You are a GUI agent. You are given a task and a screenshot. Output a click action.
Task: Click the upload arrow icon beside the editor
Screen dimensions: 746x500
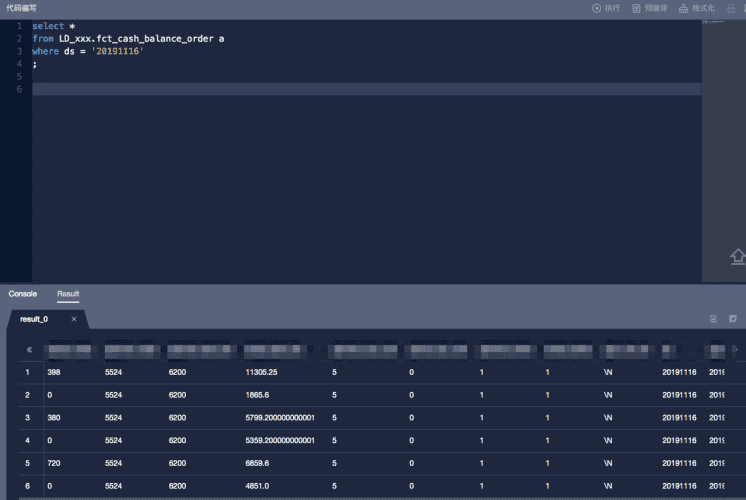(x=738, y=256)
